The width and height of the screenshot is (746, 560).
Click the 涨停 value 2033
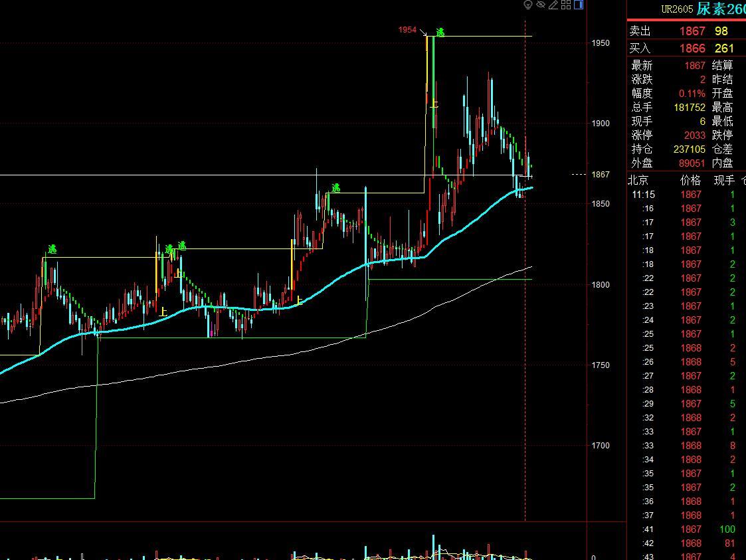point(695,135)
